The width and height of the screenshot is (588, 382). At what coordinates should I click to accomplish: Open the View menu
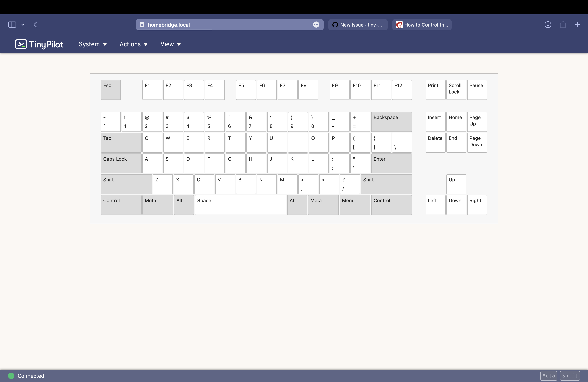(x=170, y=44)
